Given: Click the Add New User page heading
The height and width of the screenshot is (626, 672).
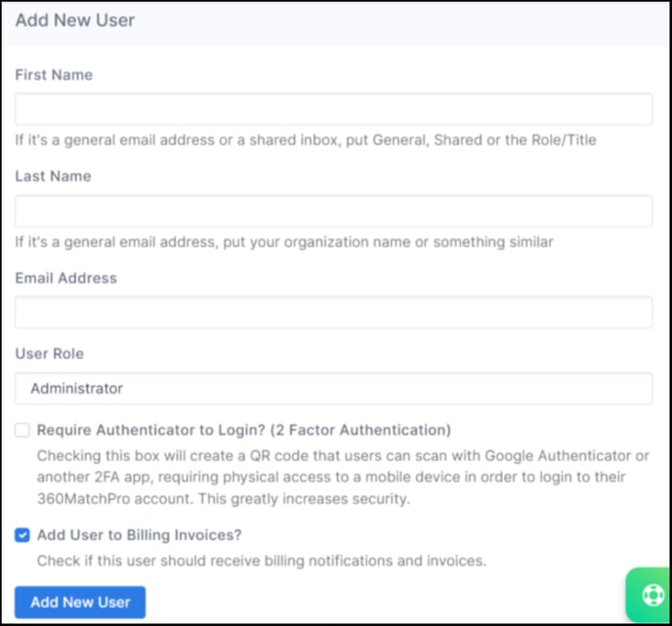Looking at the screenshot, I should pos(75,21).
